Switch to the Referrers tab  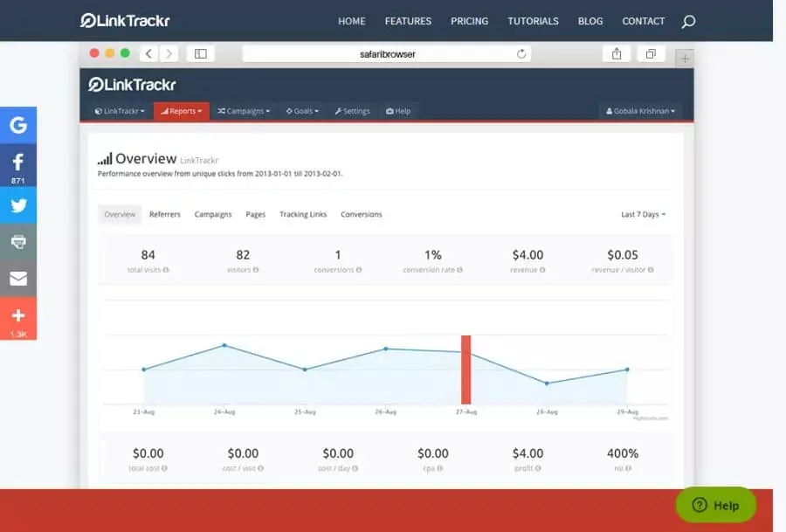[x=165, y=214]
